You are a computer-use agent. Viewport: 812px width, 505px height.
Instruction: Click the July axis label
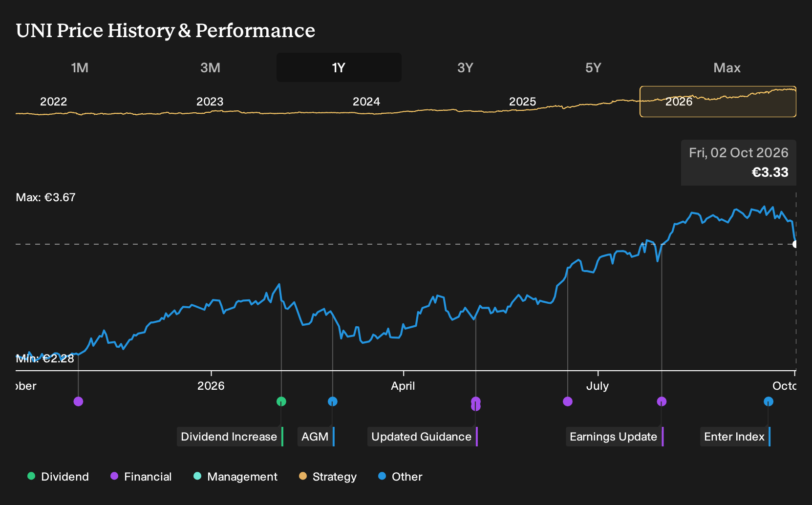(598, 386)
